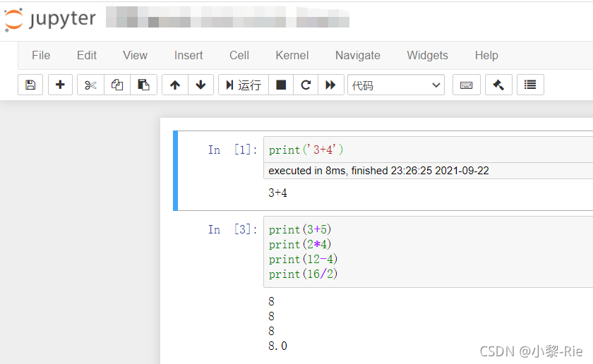Move the selected cell down

(x=200, y=85)
